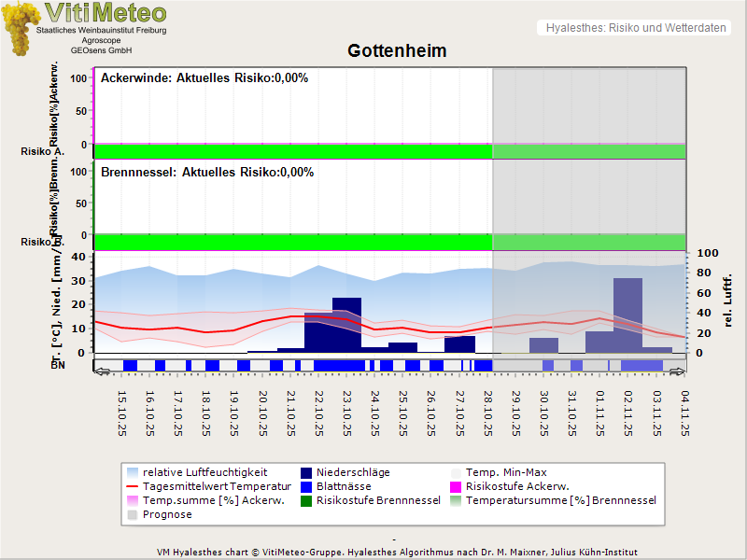Click the Prognose gray legend swatch
Viewport: 747px width, 560px height.
132,514
